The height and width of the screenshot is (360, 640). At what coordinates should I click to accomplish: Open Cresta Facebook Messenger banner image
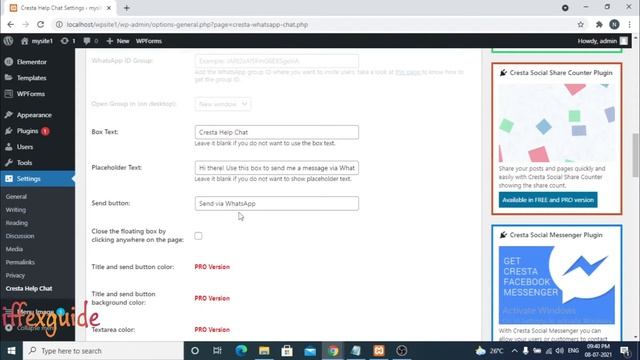pyautogui.click(x=557, y=284)
